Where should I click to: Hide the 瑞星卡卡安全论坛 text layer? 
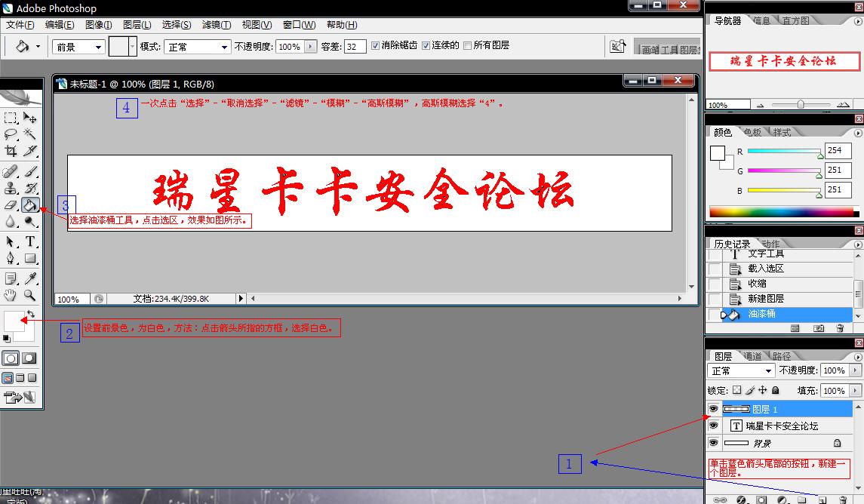pyautogui.click(x=714, y=426)
